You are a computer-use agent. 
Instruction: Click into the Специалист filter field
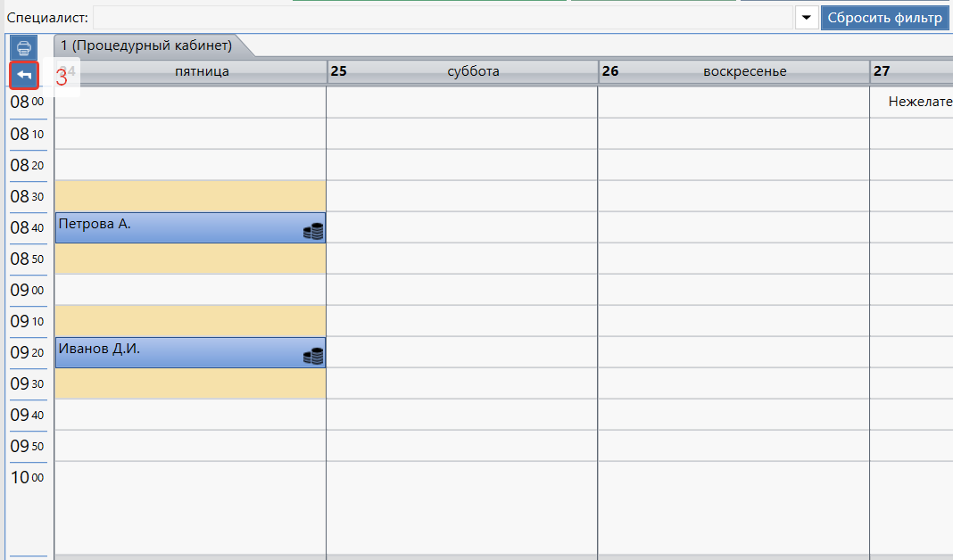[x=443, y=18]
